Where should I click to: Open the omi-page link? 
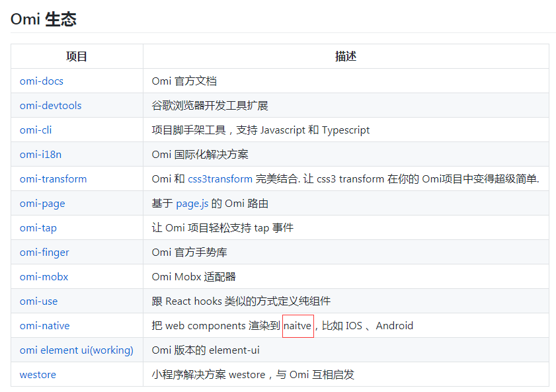point(42,204)
